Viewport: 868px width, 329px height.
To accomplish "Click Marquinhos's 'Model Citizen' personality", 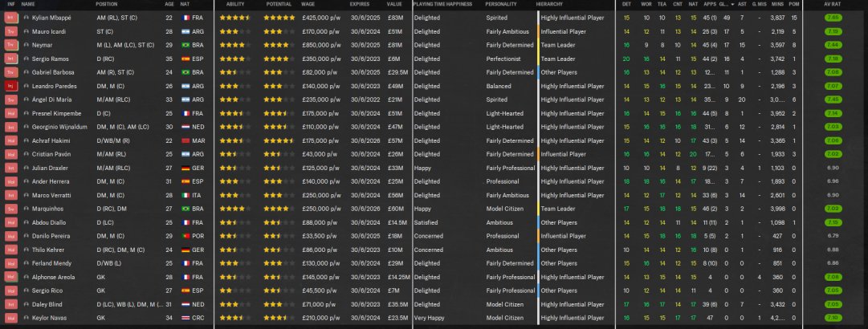I will coord(506,209).
